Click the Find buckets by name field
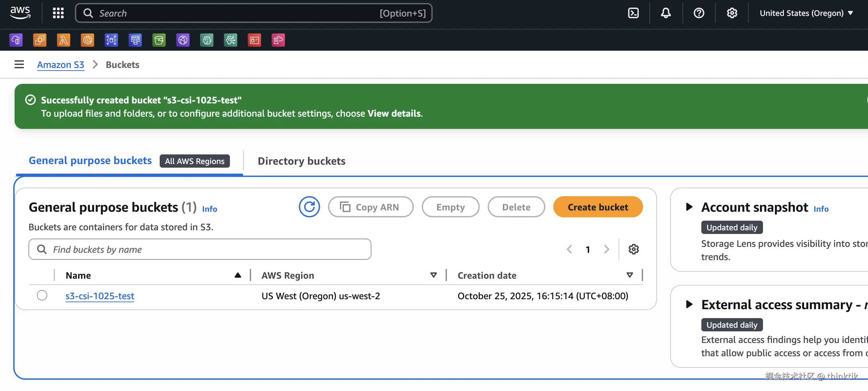Viewport: 868px width, 391px height. click(202, 250)
